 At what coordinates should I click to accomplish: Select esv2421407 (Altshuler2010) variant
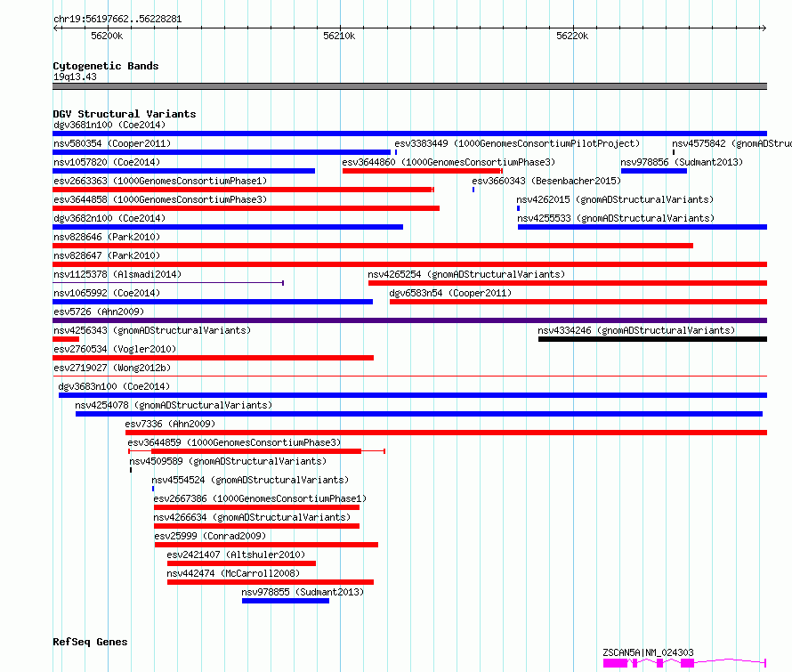click(236, 555)
